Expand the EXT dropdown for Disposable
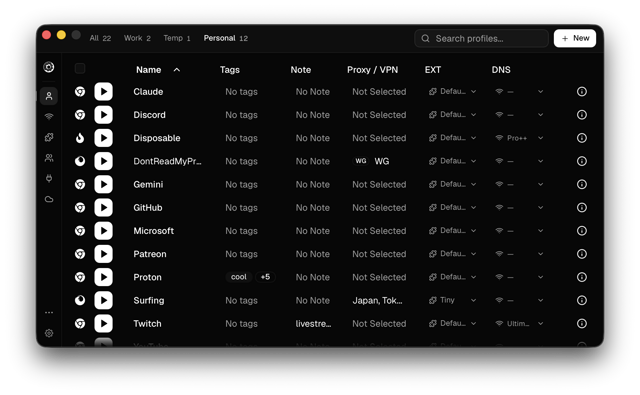The width and height of the screenshot is (640, 395). pyautogui.click(x=452, y=138)
